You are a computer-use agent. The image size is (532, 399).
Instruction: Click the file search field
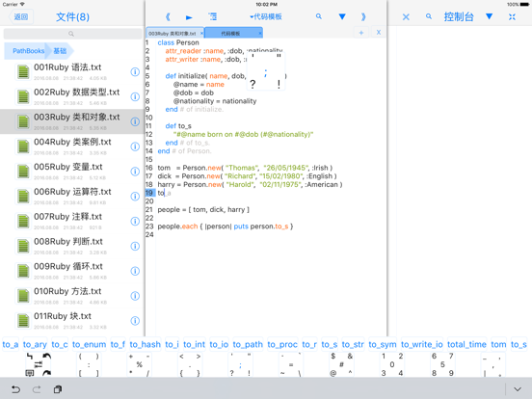click(x=72, y=34)
